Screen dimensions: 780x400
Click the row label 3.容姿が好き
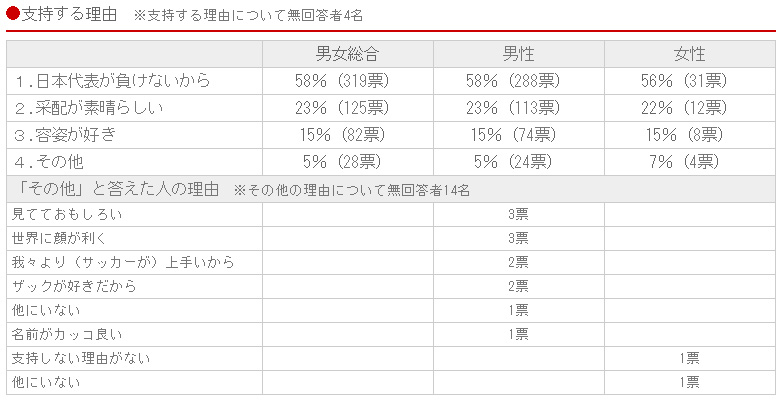point(65,135)
